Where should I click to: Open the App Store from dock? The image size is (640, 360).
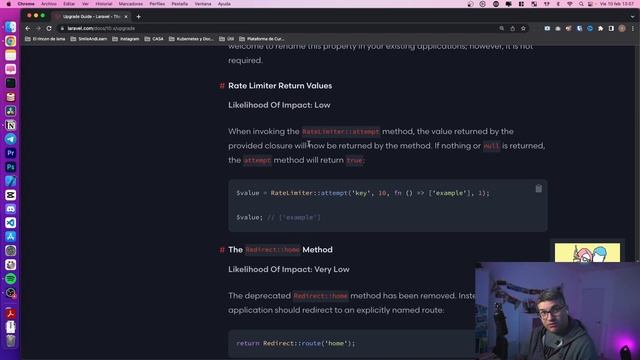point(11,237)
